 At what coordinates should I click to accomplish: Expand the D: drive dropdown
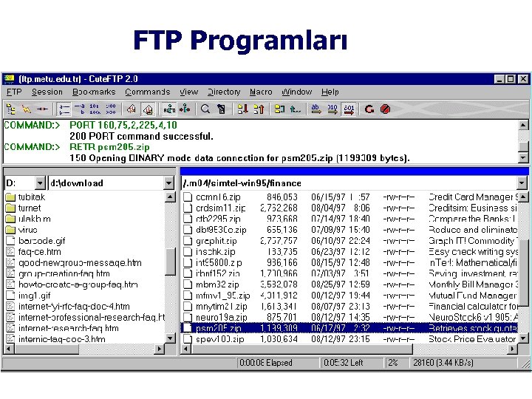coord(40,183)
